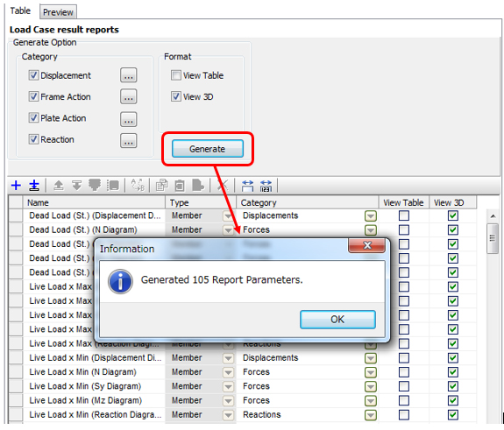Open Frame Action options ellipsis button
504x430 pixels.
[129, 96]
